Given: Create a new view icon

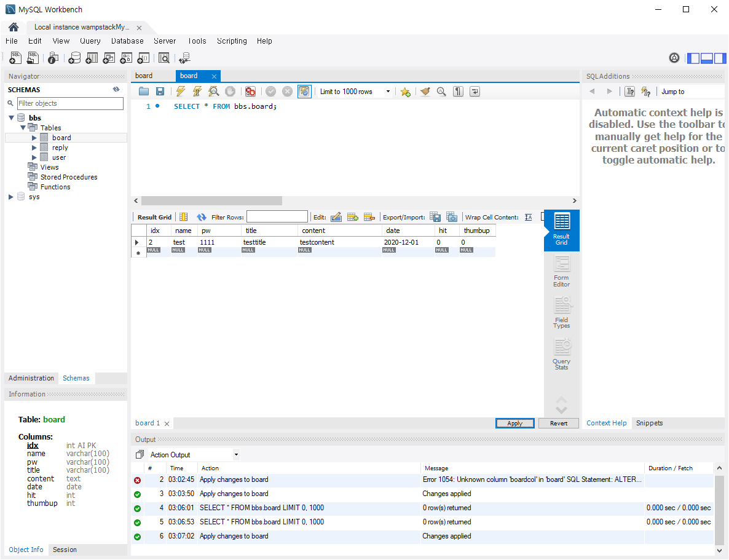Looking at the screenshot, I should pos(109,58).
